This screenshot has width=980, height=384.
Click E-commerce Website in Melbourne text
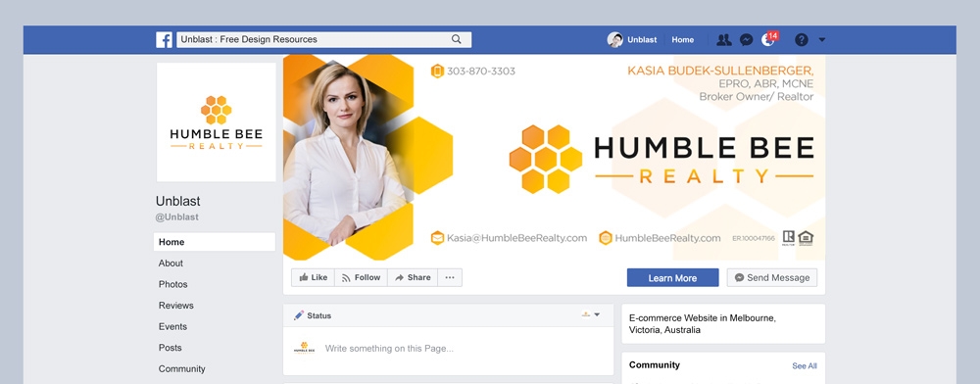703,324
